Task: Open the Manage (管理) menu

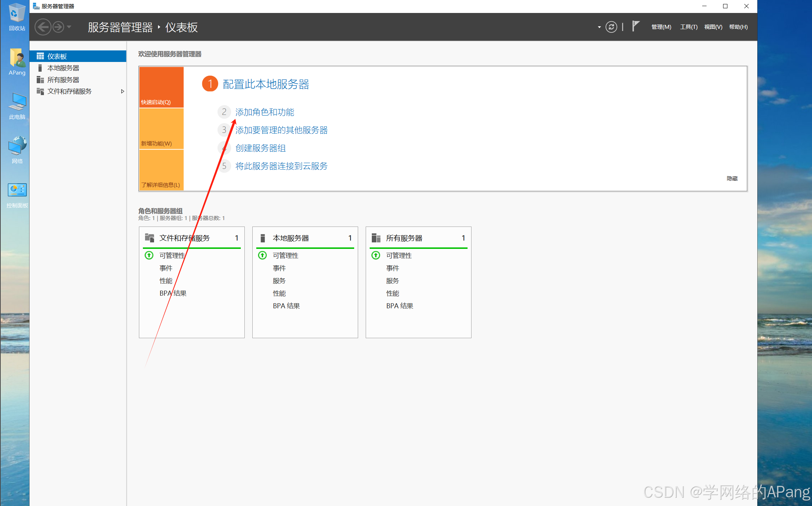Action: (661, 27)
